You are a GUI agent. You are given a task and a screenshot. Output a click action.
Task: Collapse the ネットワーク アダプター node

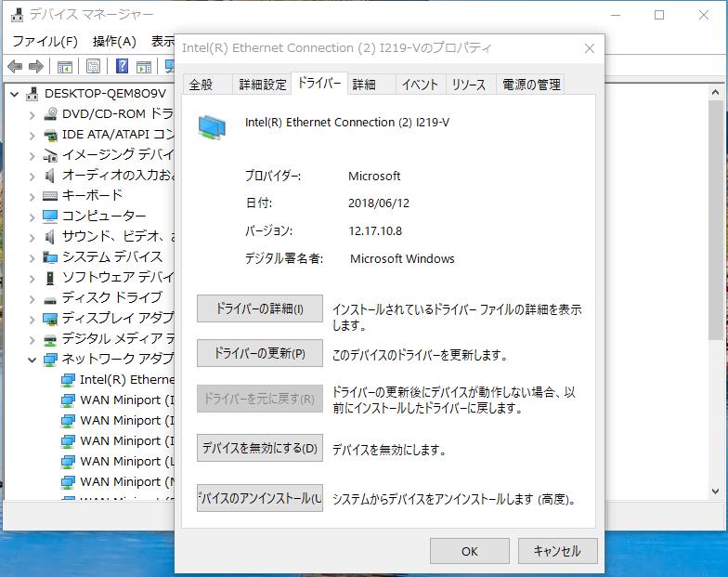coord(32,360)
